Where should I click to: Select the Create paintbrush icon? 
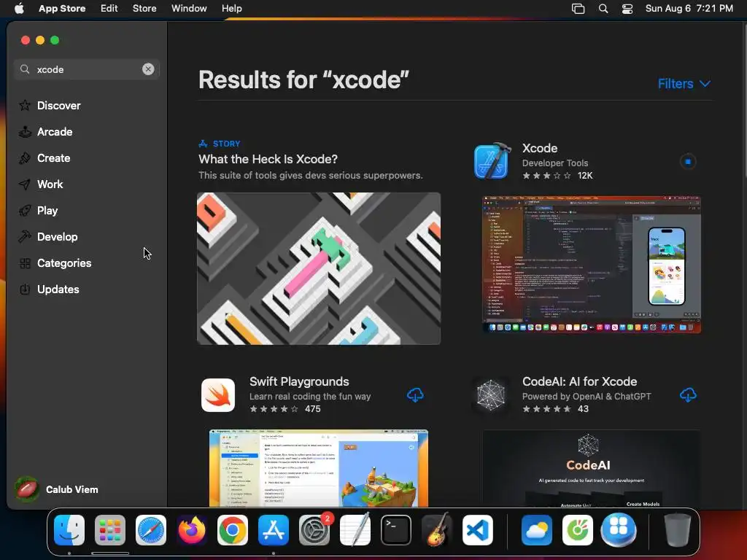(25, 158)
